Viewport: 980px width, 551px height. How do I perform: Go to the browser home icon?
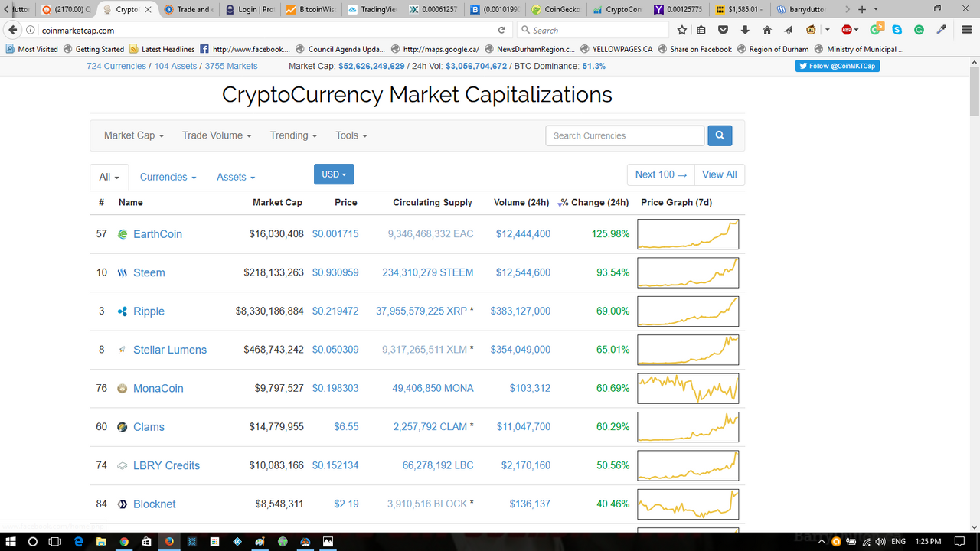point(767,30)
